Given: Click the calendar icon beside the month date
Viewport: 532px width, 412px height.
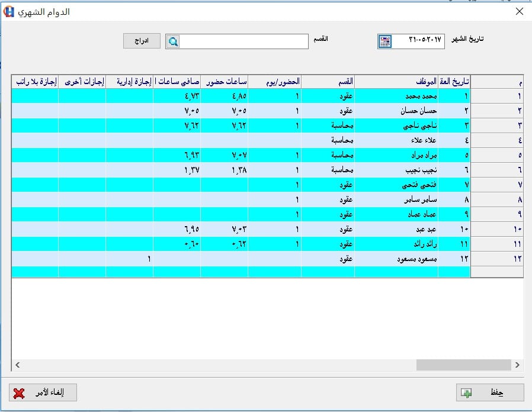Looking at the screenshot, I should pos(384,41).
